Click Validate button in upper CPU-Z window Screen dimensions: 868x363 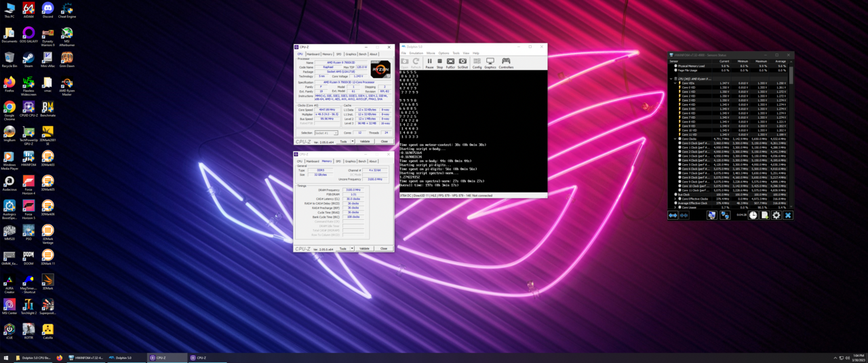[365, 141]
